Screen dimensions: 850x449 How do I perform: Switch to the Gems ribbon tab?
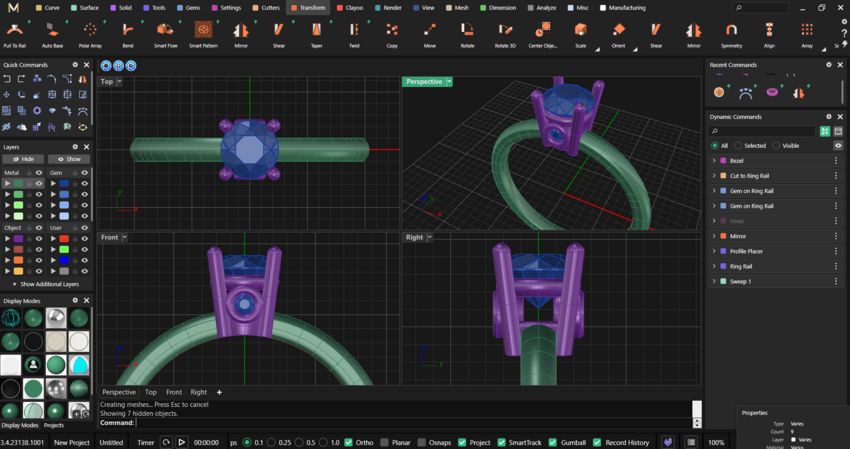tap(193, 7)
